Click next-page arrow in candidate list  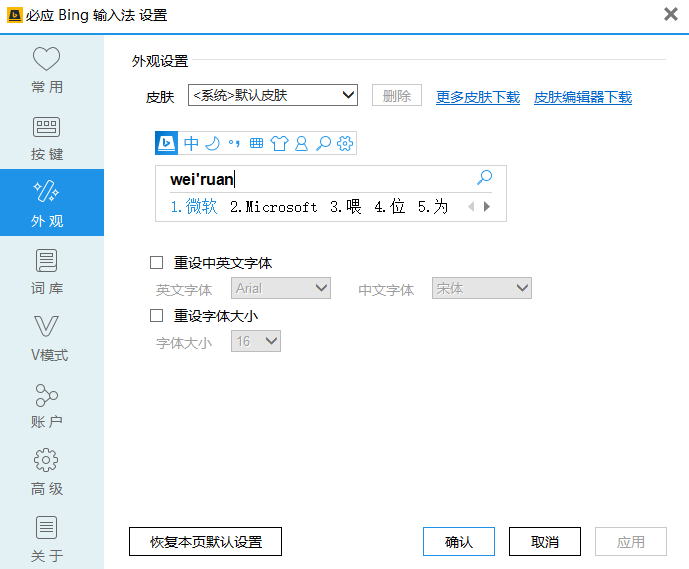click(x=487, y=207)
